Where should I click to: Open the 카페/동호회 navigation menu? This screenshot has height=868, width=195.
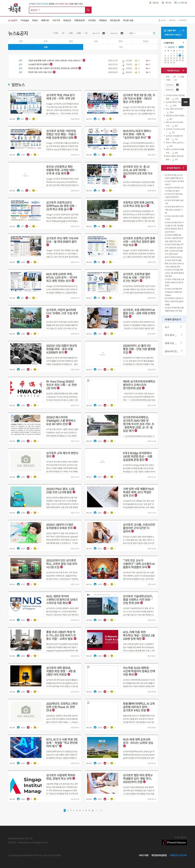point(79,20)
